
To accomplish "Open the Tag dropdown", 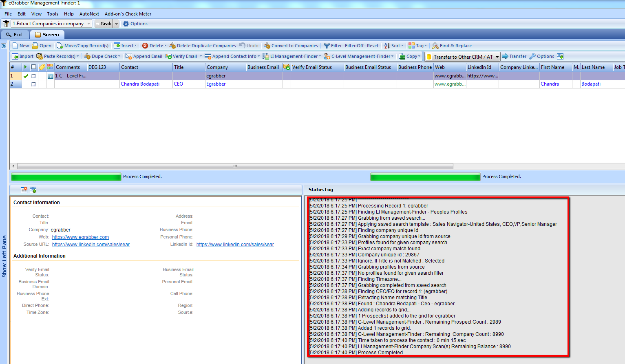I will point(417,46).
